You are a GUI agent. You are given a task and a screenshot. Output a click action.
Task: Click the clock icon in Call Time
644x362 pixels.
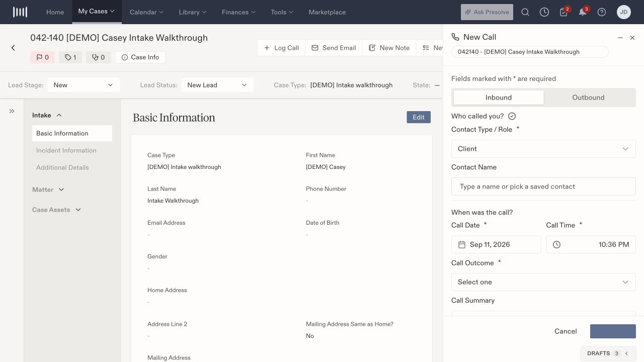[557, 245]
